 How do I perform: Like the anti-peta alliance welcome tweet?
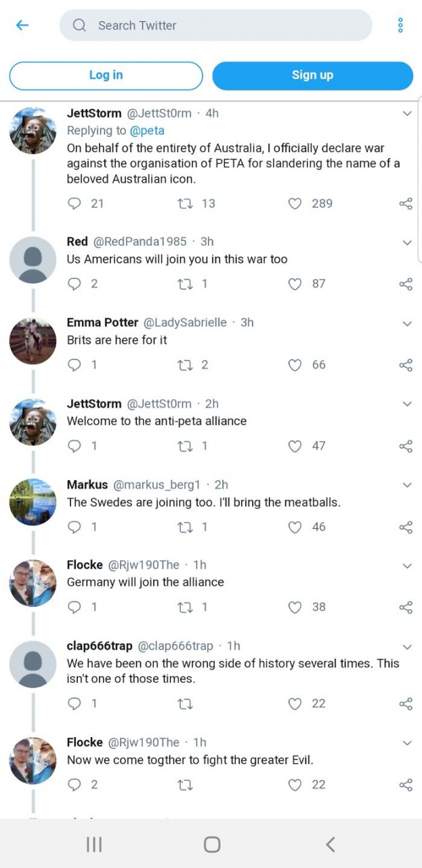295,446
